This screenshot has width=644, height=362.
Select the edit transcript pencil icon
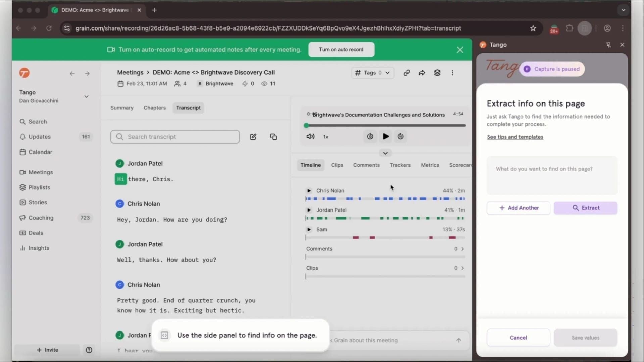click(253, 137)
